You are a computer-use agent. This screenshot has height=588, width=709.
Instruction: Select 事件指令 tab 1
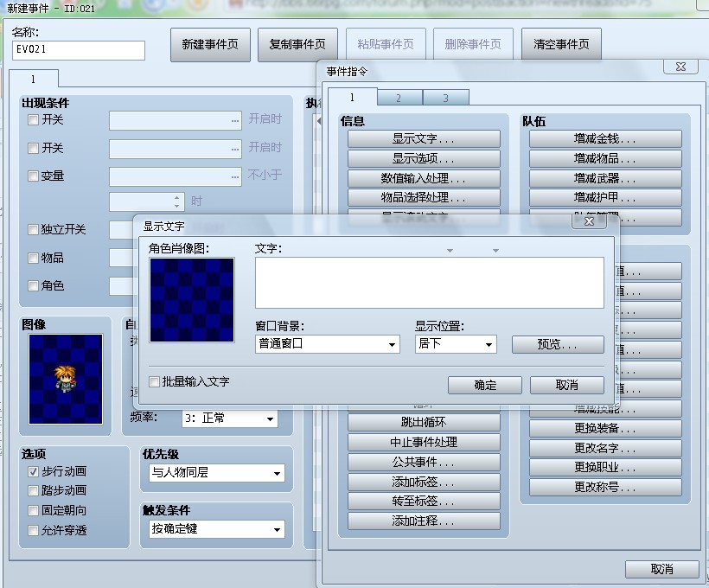(x=352, y=97)
